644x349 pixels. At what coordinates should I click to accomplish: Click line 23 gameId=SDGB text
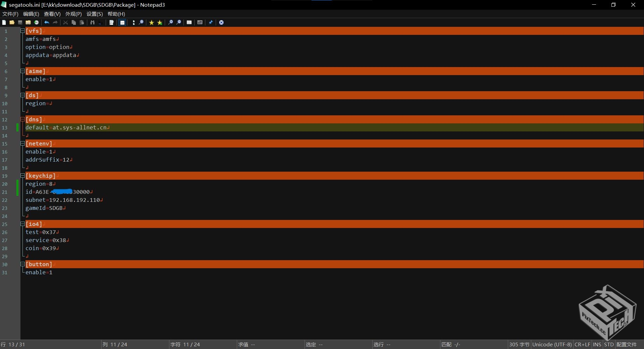click(44, 208)
